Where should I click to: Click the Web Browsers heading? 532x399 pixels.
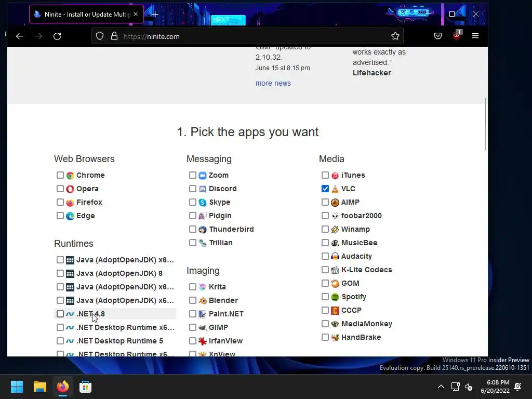pos(85,159)
